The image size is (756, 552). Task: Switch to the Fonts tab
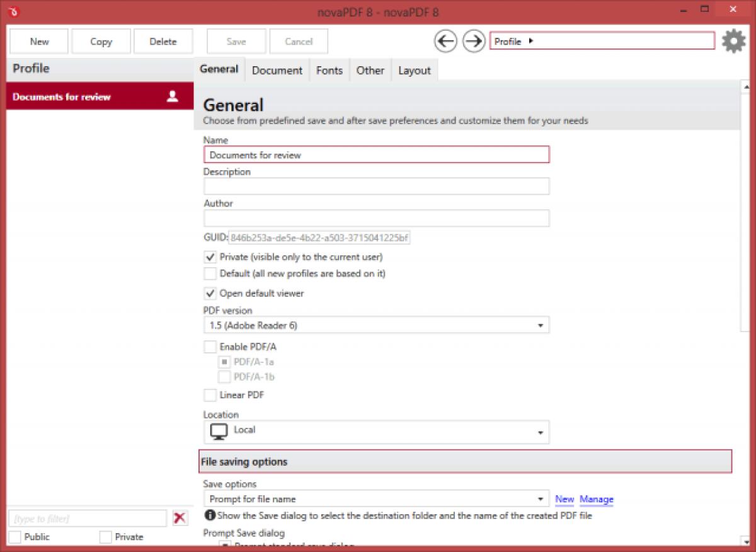329,70
